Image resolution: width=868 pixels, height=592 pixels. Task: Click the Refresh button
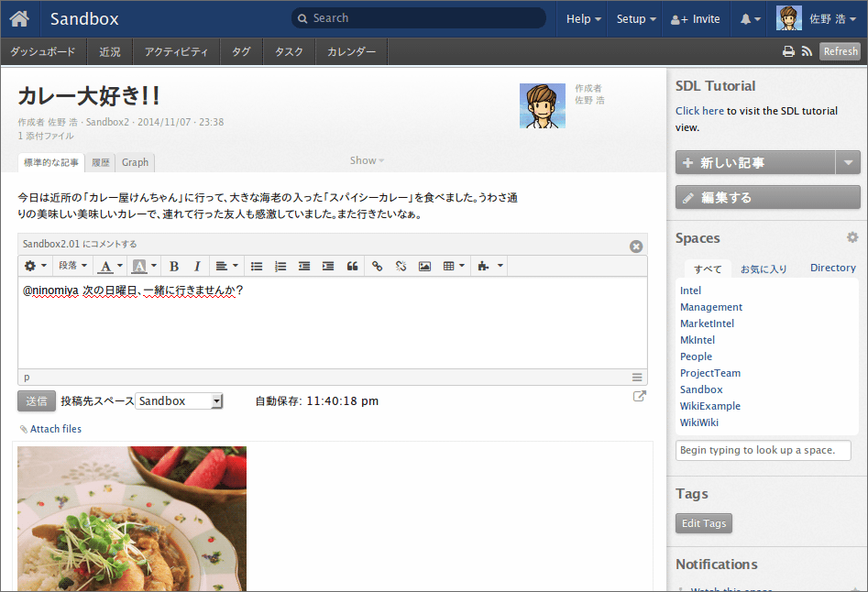point(841,51)
